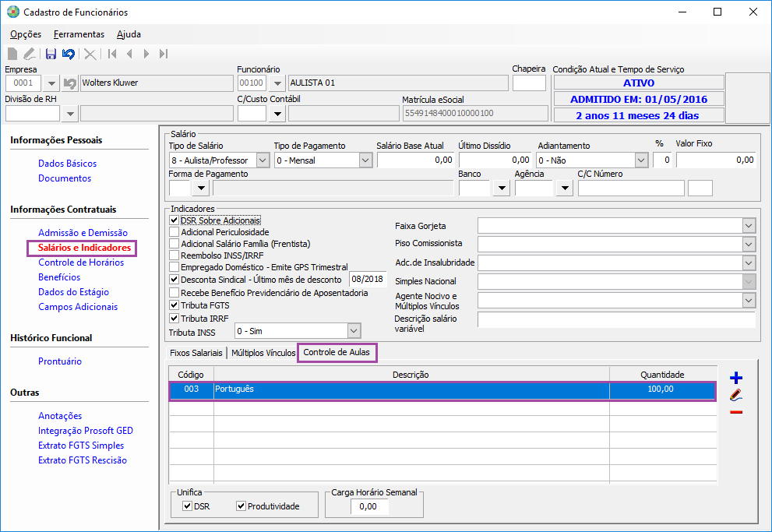Viewport: 772px width, 532px height.
Task: Click Carga Horário Semanal field
Action: point(370,506)
